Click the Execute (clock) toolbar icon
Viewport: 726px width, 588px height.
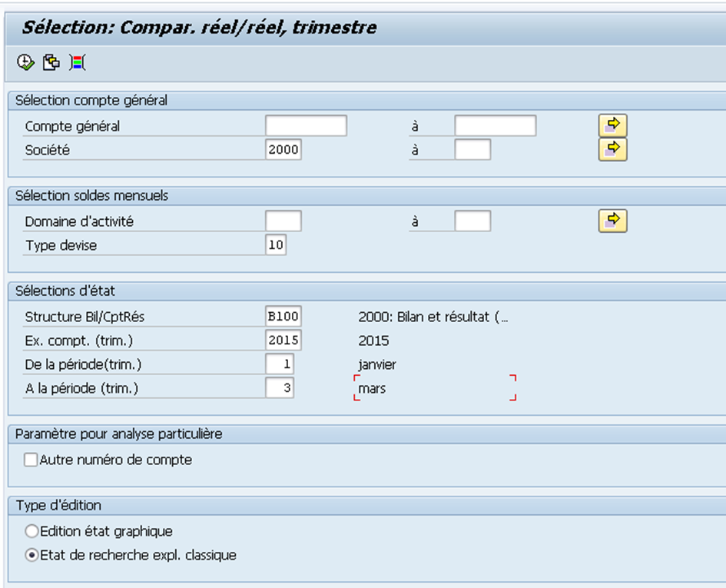coord(25,62)
